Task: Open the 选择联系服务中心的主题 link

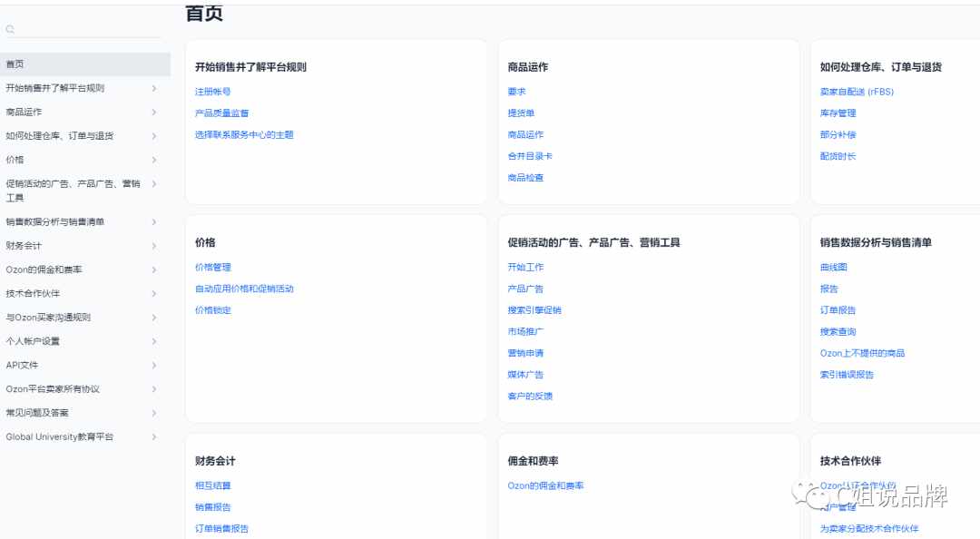Action: coord(244,134)
